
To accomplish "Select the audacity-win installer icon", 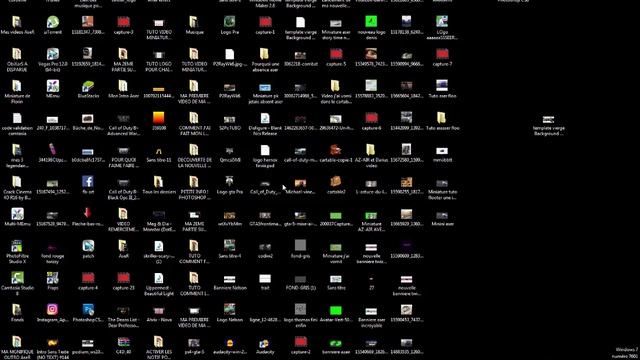I will pyautogui.click(x=229, y=343).
